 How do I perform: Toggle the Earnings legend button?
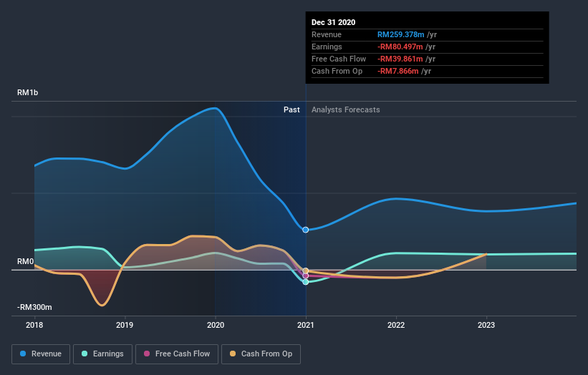click(x=102, y=354)
